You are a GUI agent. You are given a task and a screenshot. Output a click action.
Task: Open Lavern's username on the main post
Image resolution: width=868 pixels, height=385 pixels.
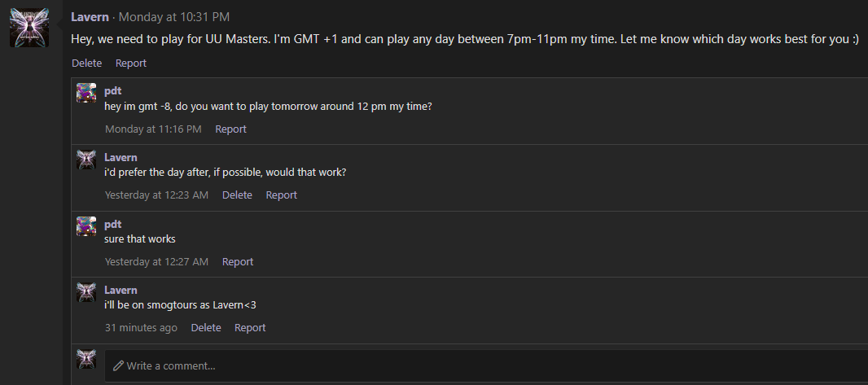pos(90,17)
